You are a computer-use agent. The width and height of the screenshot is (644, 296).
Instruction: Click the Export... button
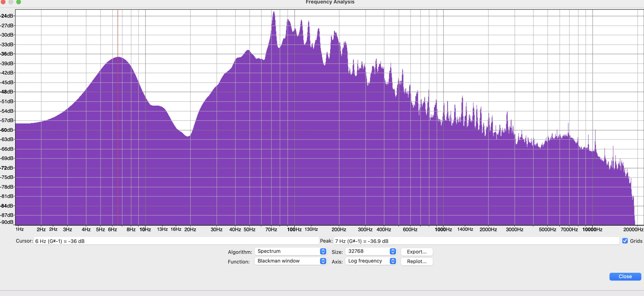coord(417,252)
